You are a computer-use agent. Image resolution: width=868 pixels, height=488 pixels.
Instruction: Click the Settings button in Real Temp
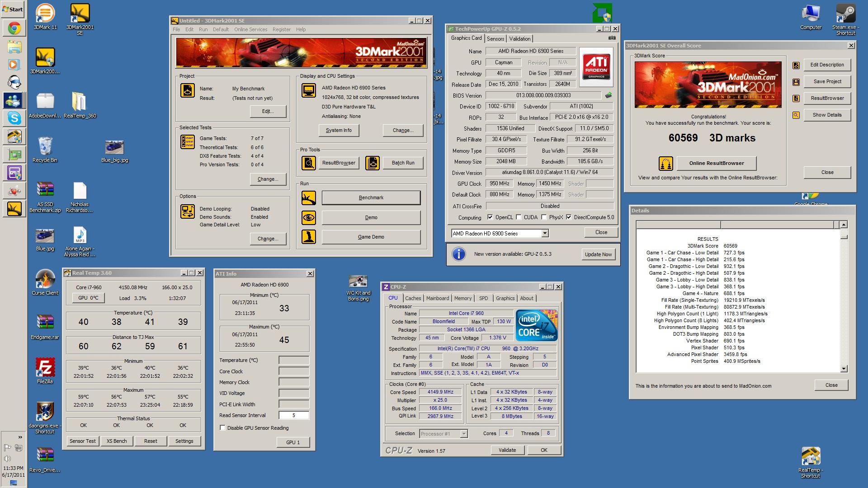[x=184, y=441]
